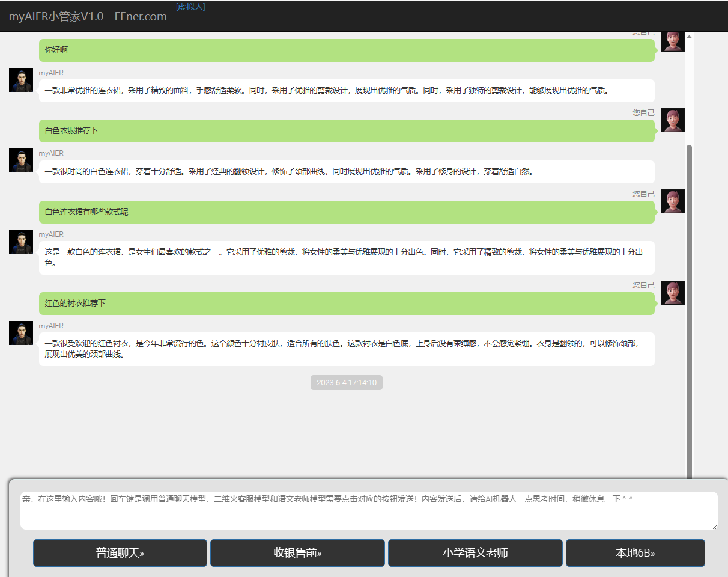Screen dimensions: 728x577
Task: Click user avatar next to 你好啊 message
Action: (x=673, y=41)
